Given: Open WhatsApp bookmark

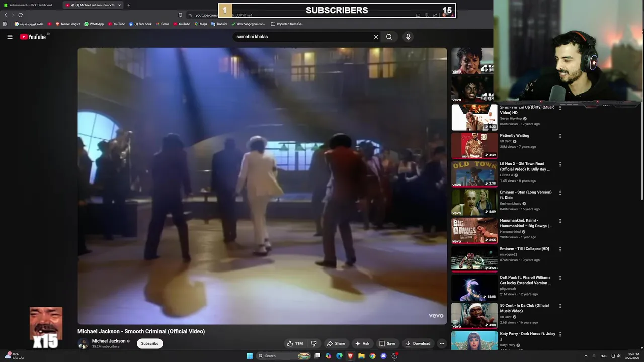Looking at the screenshot, I should pos(94,24).
